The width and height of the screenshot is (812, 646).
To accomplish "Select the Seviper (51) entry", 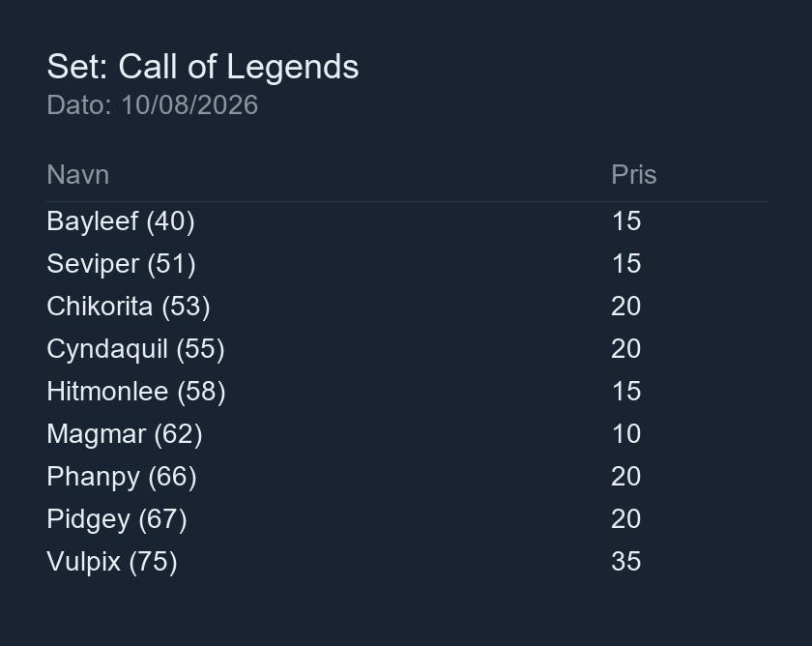I will (x=121, y=264).
